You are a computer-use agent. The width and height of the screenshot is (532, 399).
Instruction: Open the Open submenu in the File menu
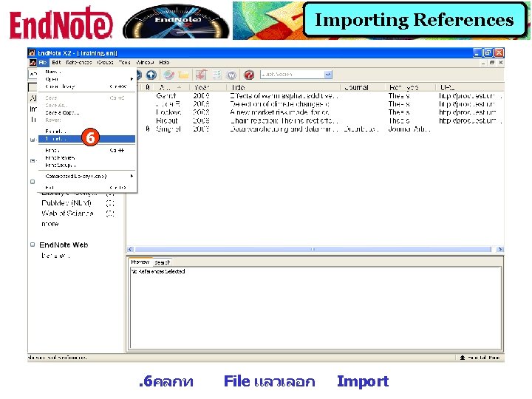tap(86, 79)
